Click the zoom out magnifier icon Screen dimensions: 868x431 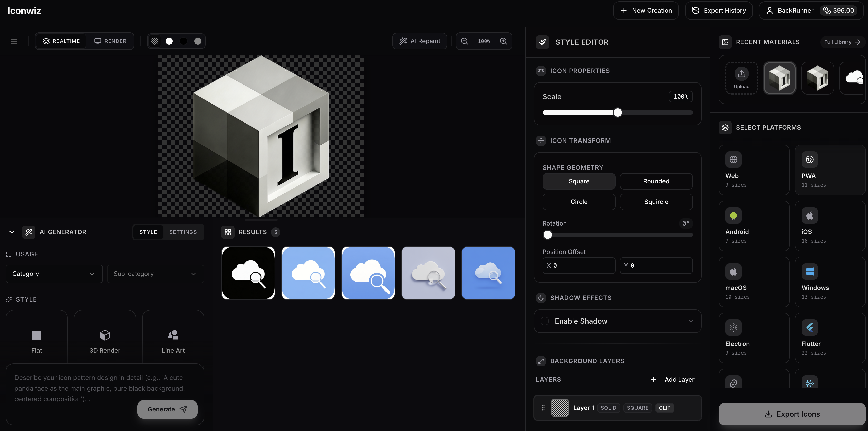pos(464,41)
